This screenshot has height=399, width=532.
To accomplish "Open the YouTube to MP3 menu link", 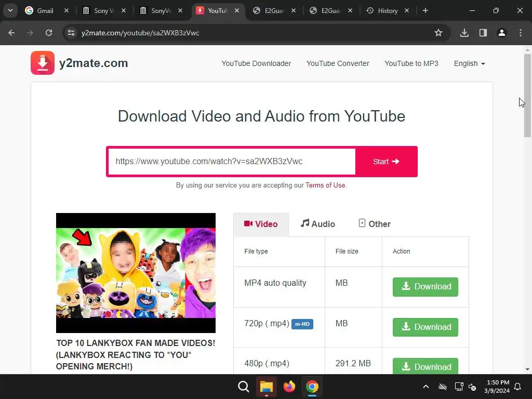I will (x=411, y=63).
